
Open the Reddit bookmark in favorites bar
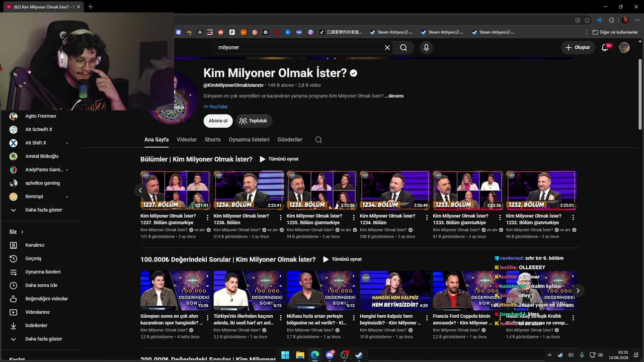pos(221,32)
